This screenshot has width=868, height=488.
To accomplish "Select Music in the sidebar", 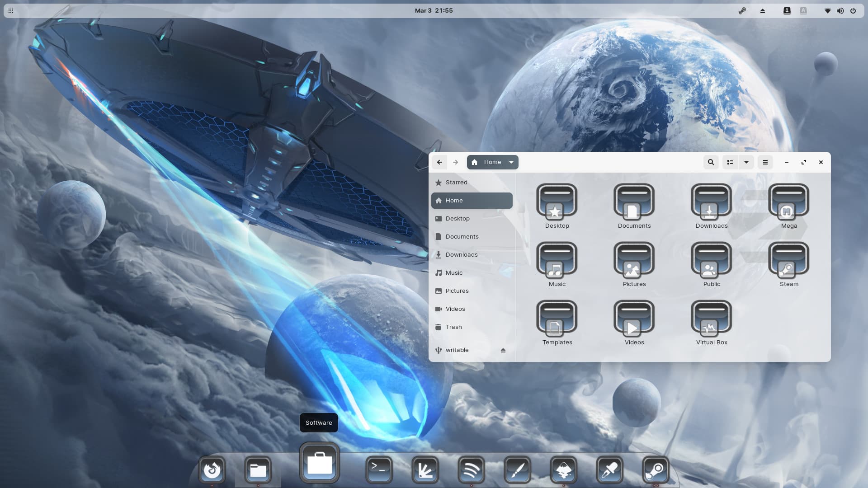I will (472, 273).
